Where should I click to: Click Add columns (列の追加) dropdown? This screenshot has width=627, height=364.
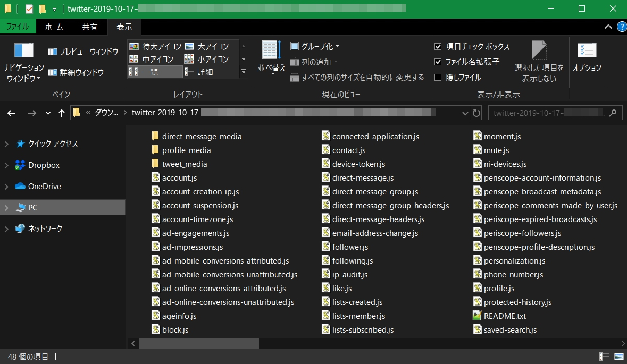coord(314,62)
